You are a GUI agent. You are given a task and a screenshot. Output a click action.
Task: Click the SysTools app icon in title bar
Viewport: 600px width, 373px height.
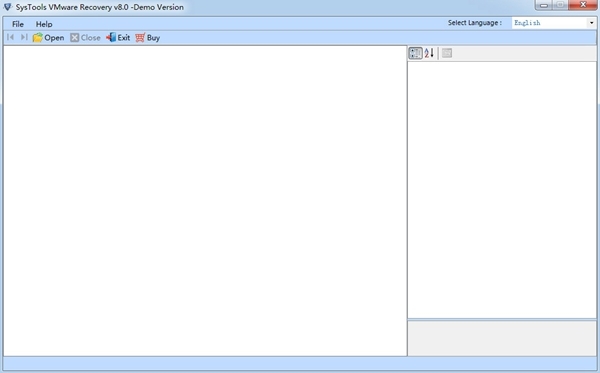pyautogui.click(x=7, y=7)
